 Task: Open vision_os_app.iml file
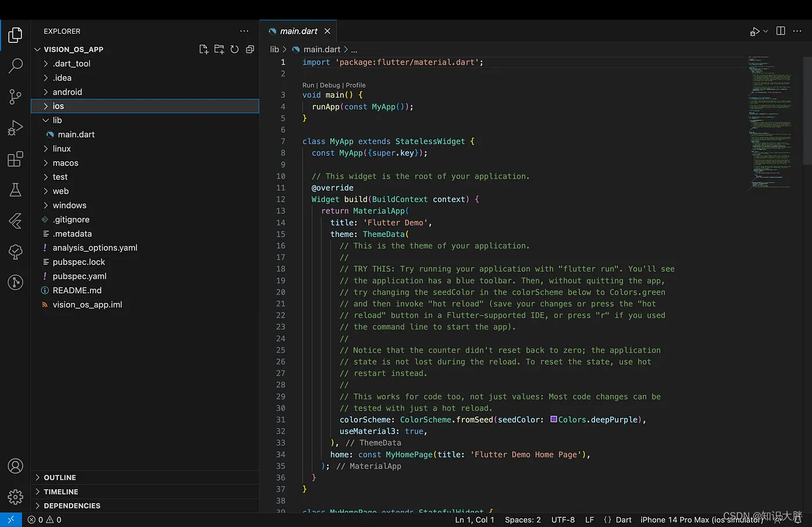point(145,304)
